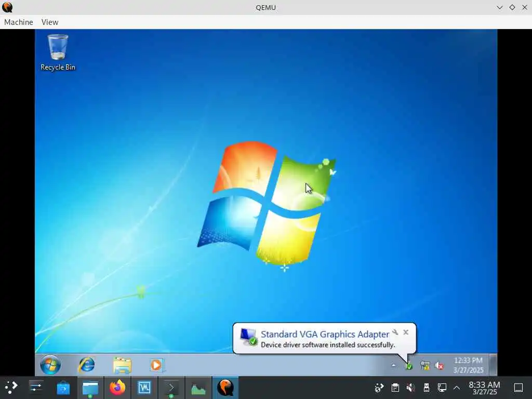Launch Windows Media Player from taskbar
Image resolution: width=532 pixels, height=399 pixels.
[157, 365]
